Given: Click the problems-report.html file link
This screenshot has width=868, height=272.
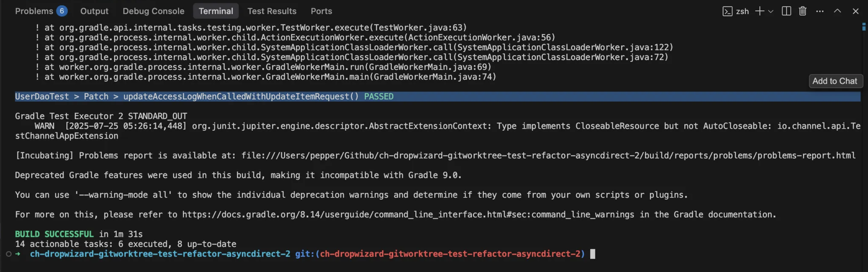Looking at the screenshot, I should pyautogui.click(x=548, y=156).
